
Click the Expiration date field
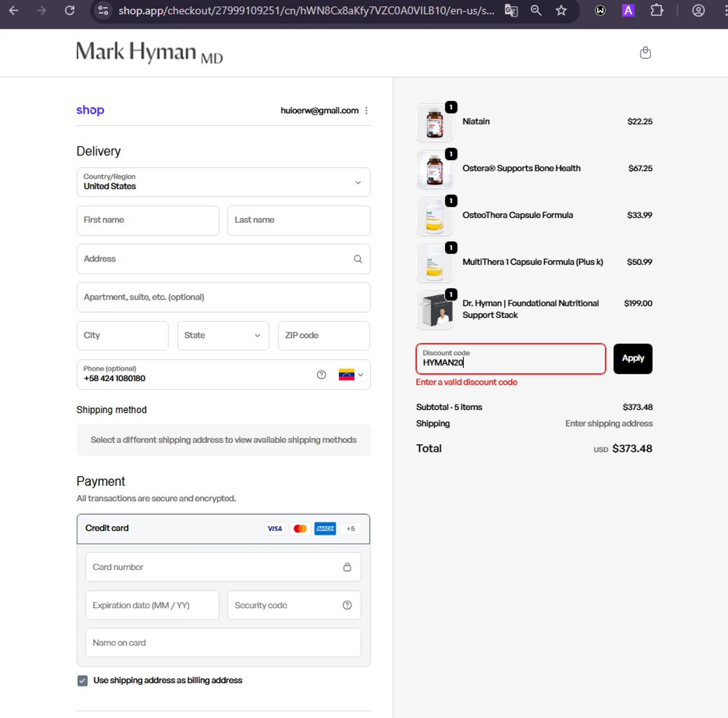[x=152, y=605]
